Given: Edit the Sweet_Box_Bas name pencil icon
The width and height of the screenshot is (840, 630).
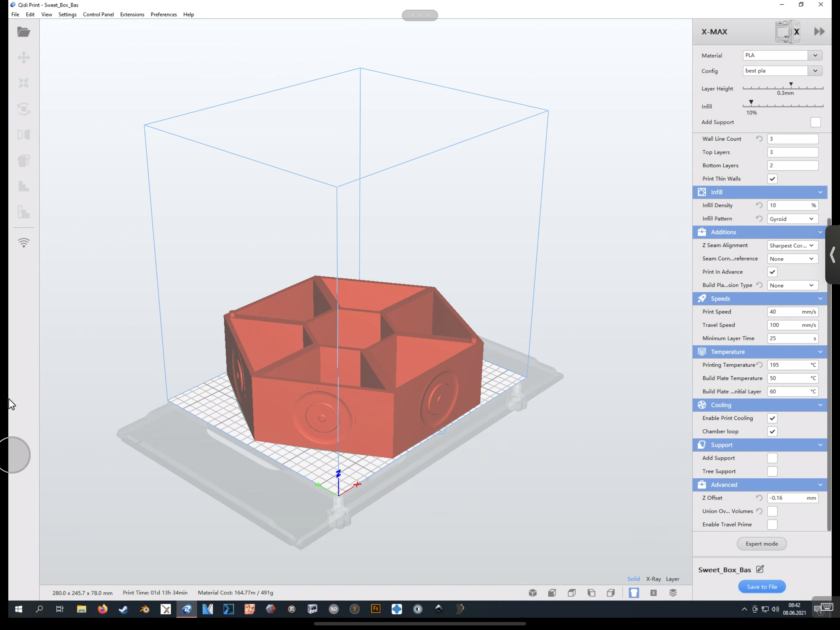Looking at the screenshot, I should tap(760, 569).
